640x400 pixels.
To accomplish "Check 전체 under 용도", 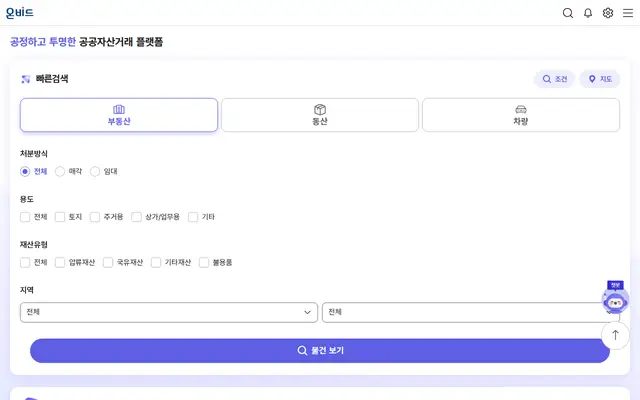I will click(25, 217).
